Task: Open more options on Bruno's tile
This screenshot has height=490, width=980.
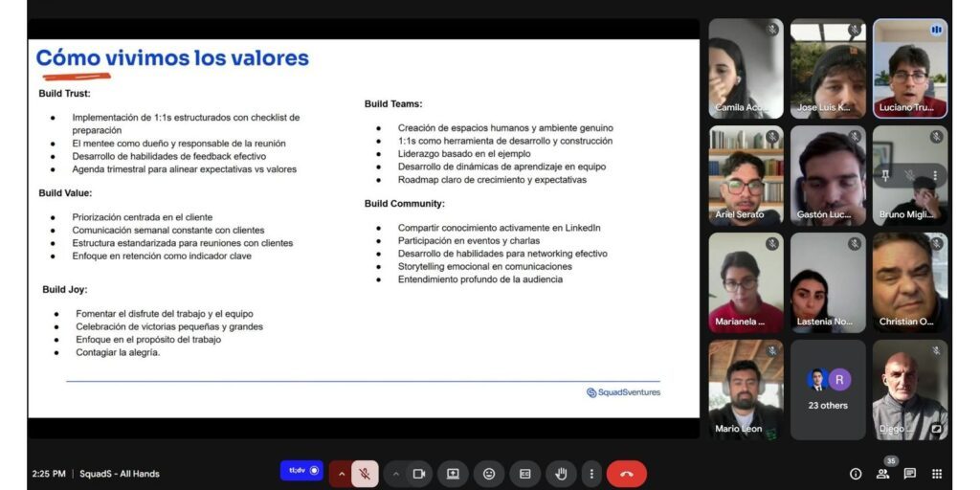Action: click(x=934, y=175)
